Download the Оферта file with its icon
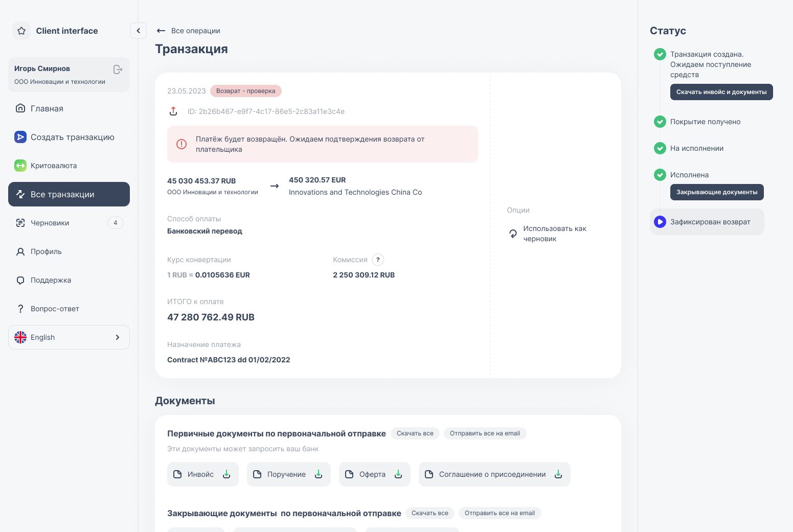Viewport: 793px width, 532px height. (x=398, y=474)
